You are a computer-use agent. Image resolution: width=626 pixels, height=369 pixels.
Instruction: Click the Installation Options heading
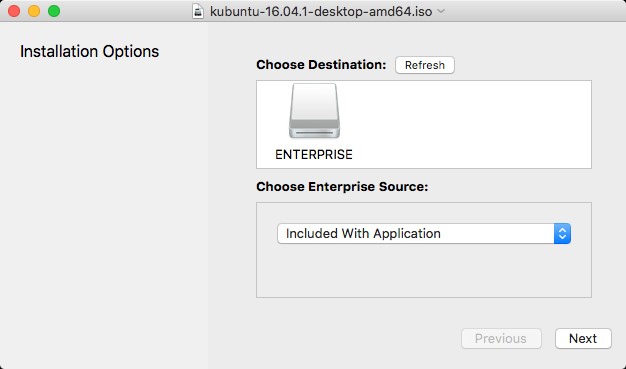click(x=89, y=52)
